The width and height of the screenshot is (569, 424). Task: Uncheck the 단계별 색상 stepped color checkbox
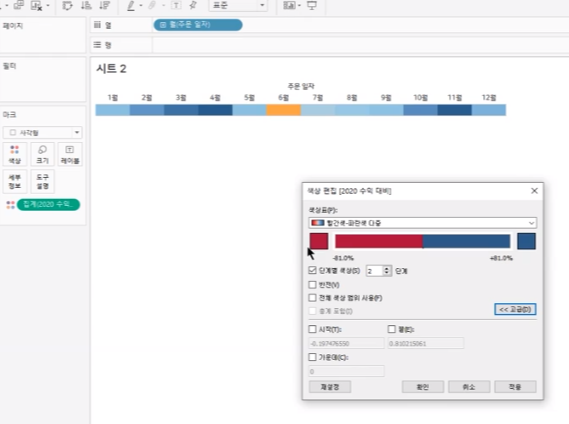[312, 270]
